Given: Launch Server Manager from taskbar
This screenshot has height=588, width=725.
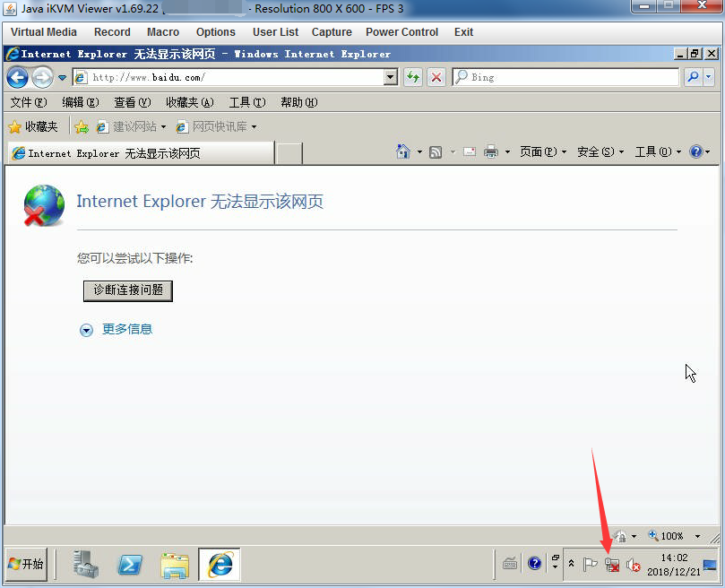Looking at the screenshot, I should pyautogui.click(x=86, y=565).
